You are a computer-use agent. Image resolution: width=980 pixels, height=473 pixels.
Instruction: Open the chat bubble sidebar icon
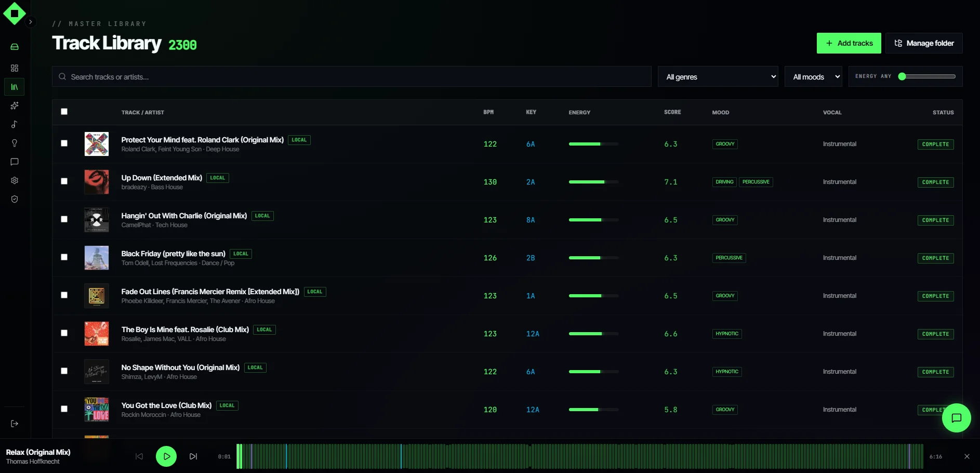coord(15,162)
